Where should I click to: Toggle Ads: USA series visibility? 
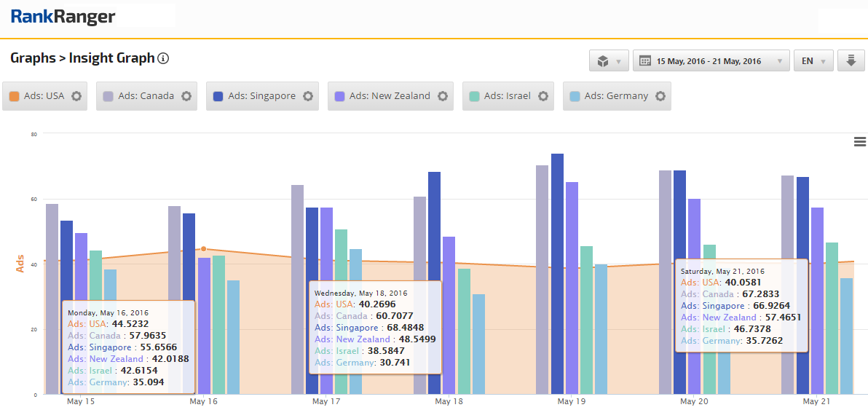(44, 96)
